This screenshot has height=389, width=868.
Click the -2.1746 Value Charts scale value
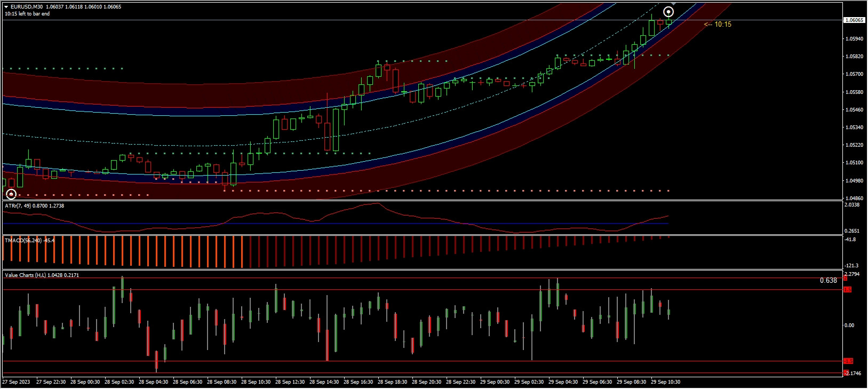[854, 374]
